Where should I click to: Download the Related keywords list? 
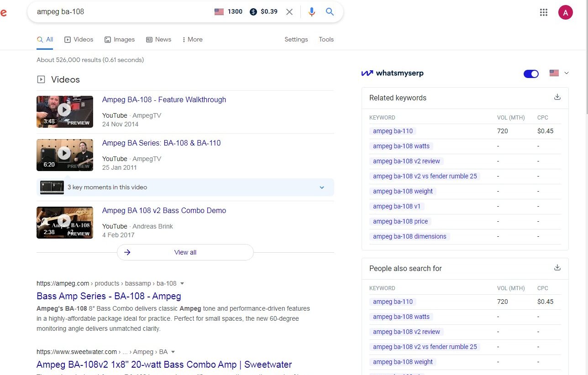click(x=557, y=97)
